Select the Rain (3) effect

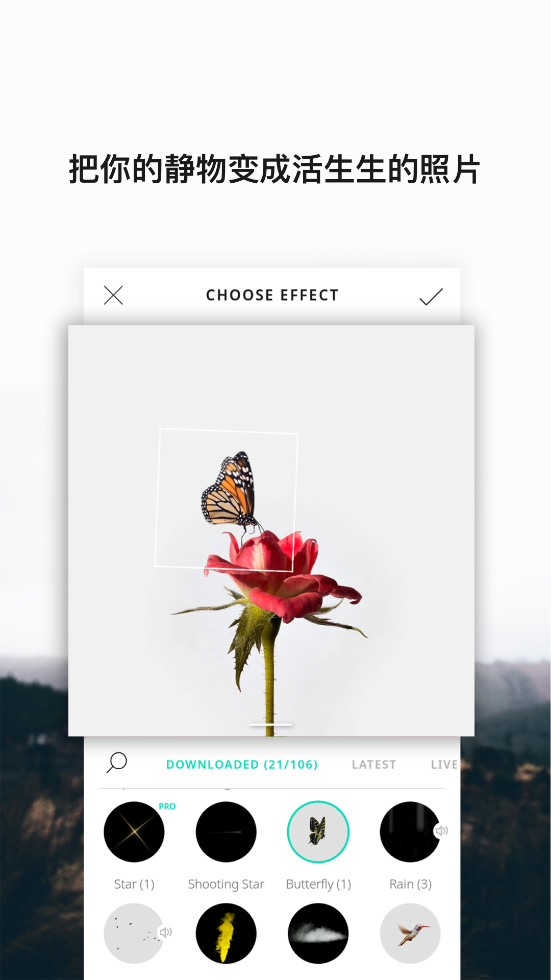pos(410,832)
